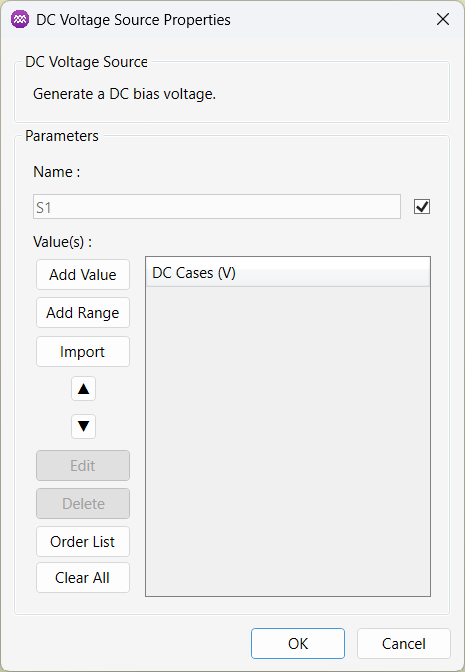Import values using the Import button
The height and width of the screenshot is (672, 465).
pyautogui.click(x=83, y=351)
